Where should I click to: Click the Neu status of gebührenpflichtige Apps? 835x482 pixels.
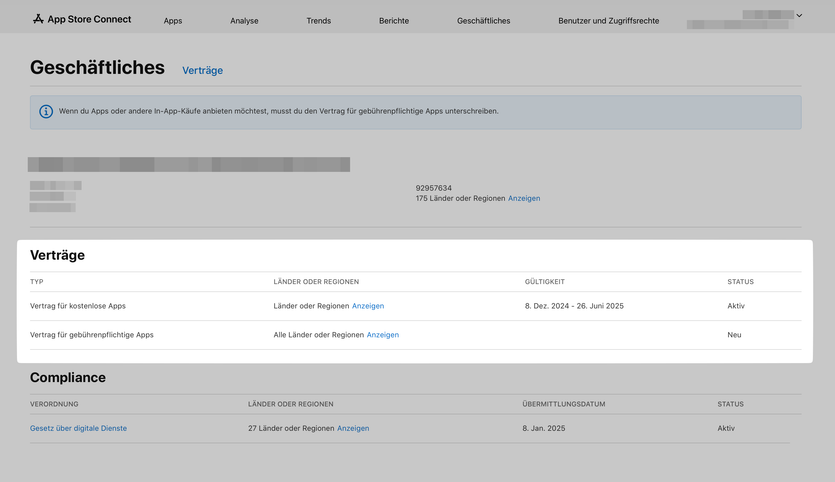coord(734,334)
